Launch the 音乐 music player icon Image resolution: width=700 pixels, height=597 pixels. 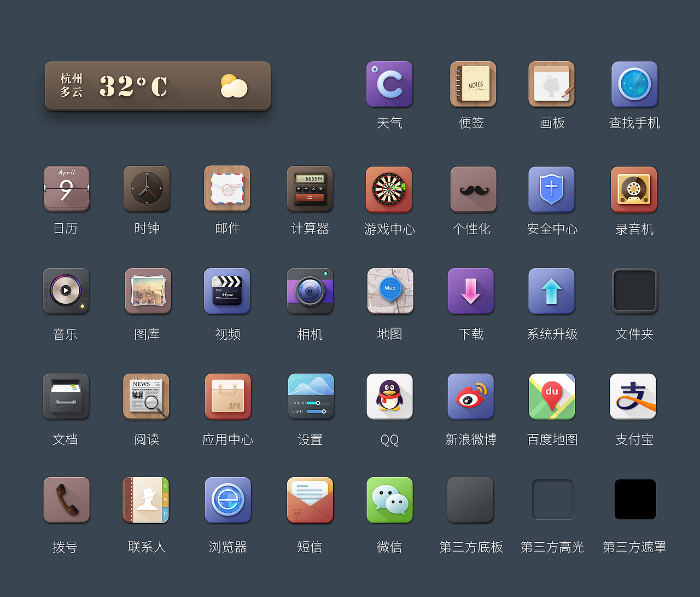click(66, 291)
